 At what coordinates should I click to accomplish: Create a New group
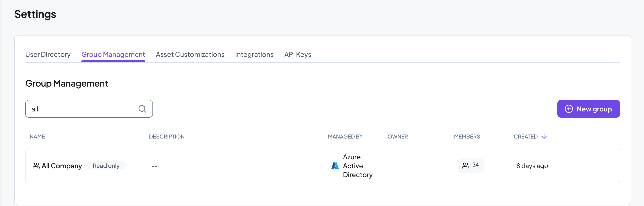(x=589, y=109)
